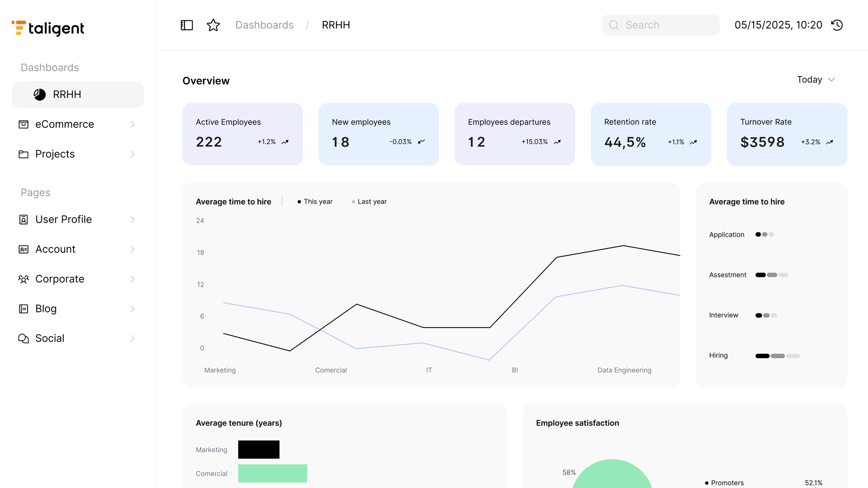Viewport: 868px width, 488px height.
Task: Open the Retention rate card
Action: (x=651, y=134)
